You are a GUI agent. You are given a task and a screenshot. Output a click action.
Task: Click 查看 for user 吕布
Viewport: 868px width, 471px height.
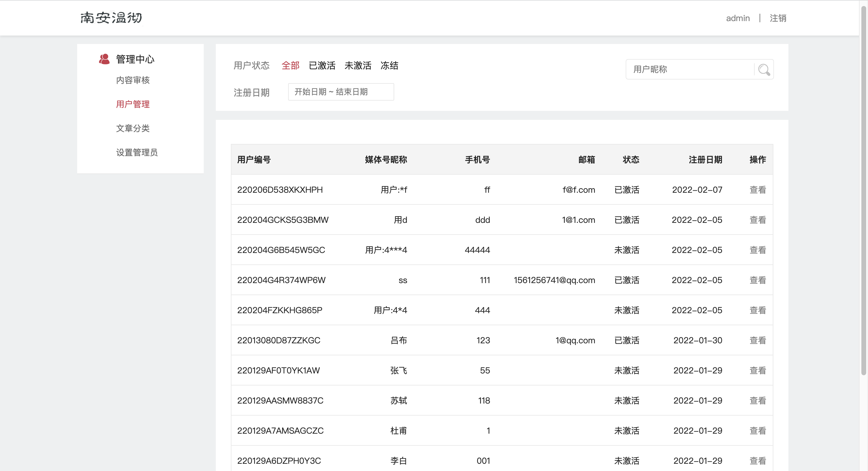coord(757,340)
